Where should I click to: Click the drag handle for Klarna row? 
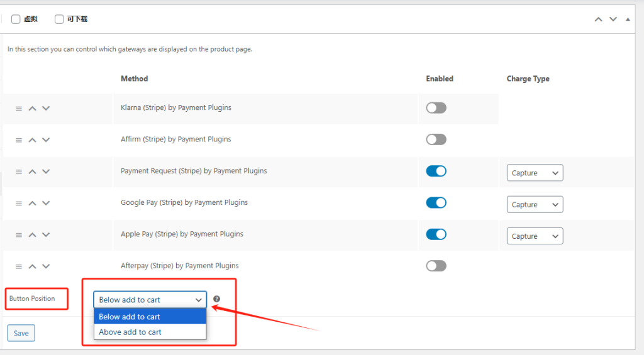pos(19,109)
